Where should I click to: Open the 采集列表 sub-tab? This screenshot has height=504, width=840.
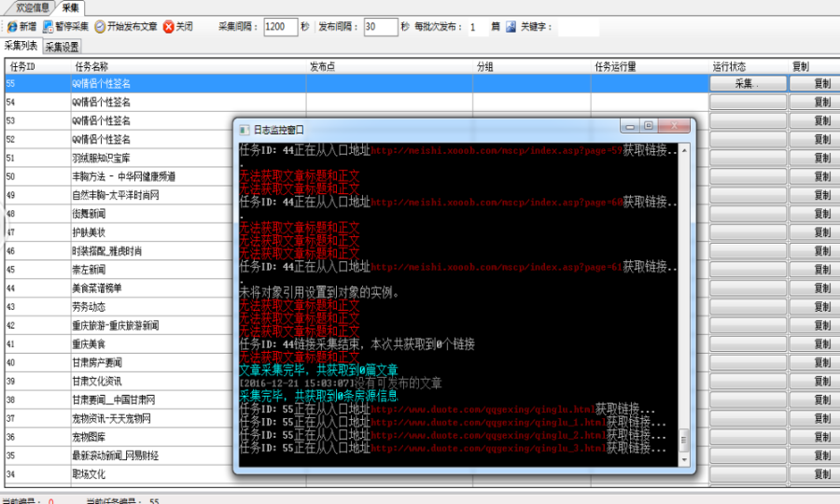(x=21, y=46)
